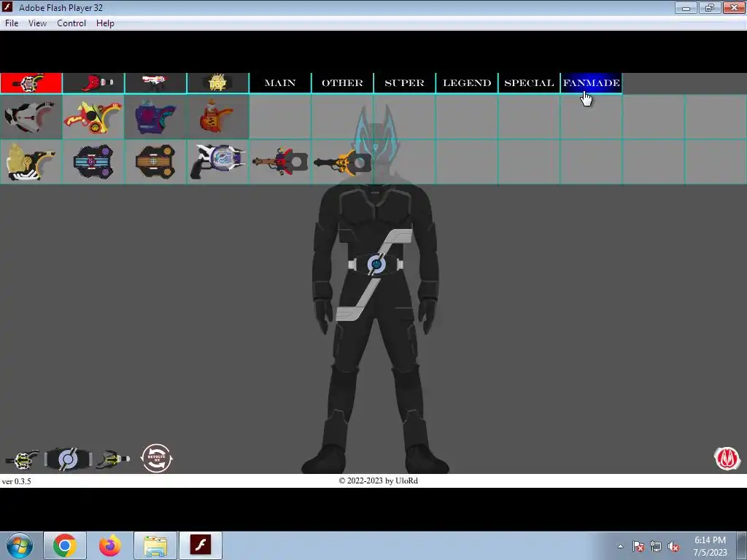Pick the gold fist and black buckle
This screenshot has width=747, height=560.
click(31, 162)
